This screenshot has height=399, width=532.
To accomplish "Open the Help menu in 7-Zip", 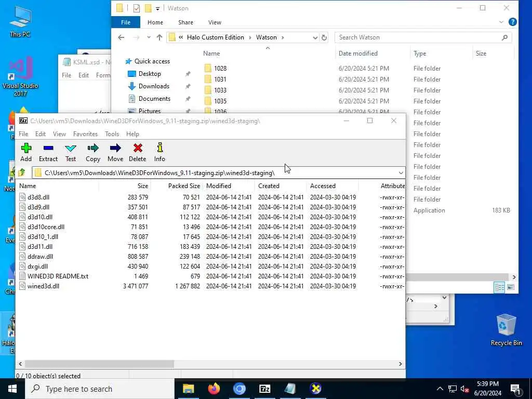I will [132, 134].
